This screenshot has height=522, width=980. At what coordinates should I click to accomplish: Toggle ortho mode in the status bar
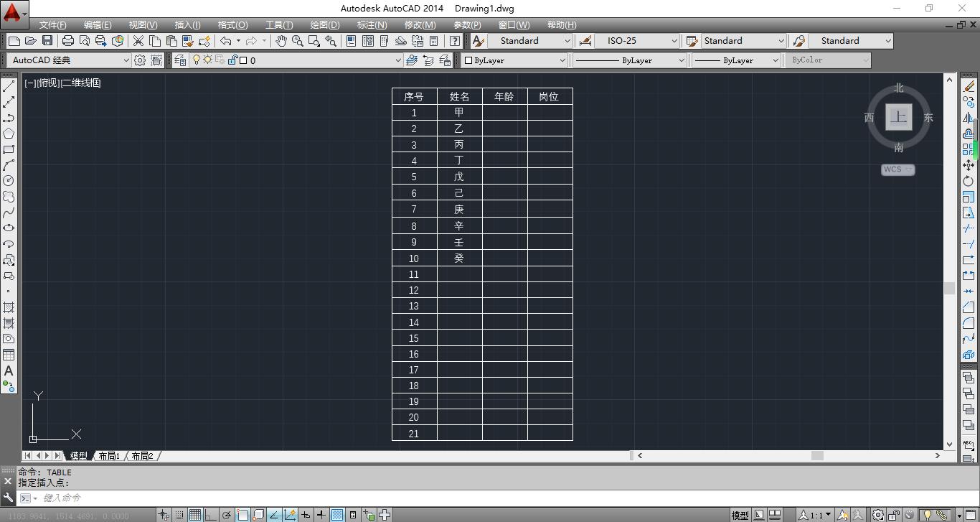210,514
